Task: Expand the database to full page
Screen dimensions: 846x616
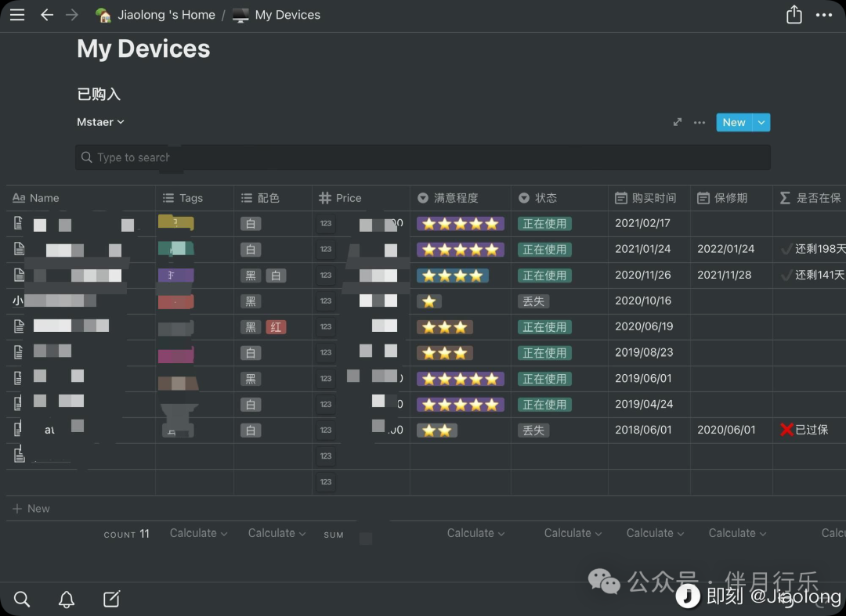Action: 677,122
